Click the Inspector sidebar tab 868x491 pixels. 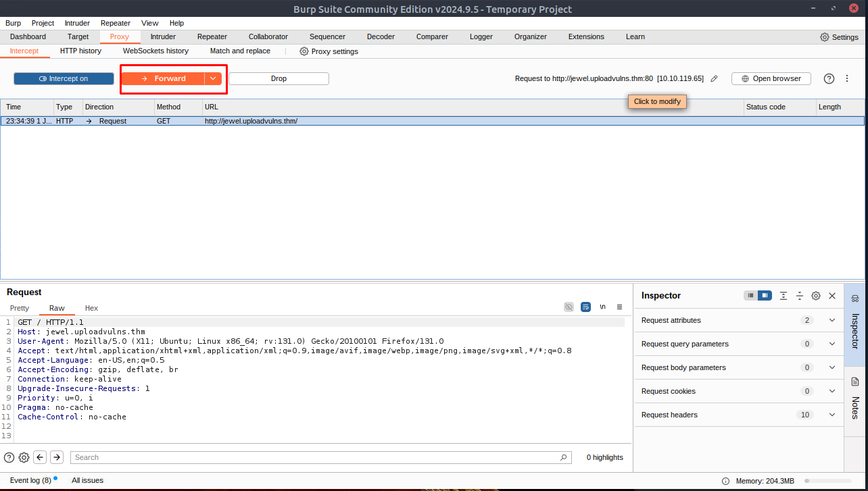point(854,324)
